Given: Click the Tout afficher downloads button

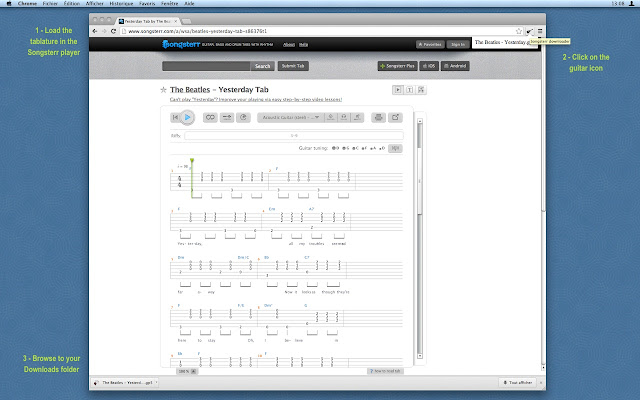Looking at the screenshot, I should [518, 382].
